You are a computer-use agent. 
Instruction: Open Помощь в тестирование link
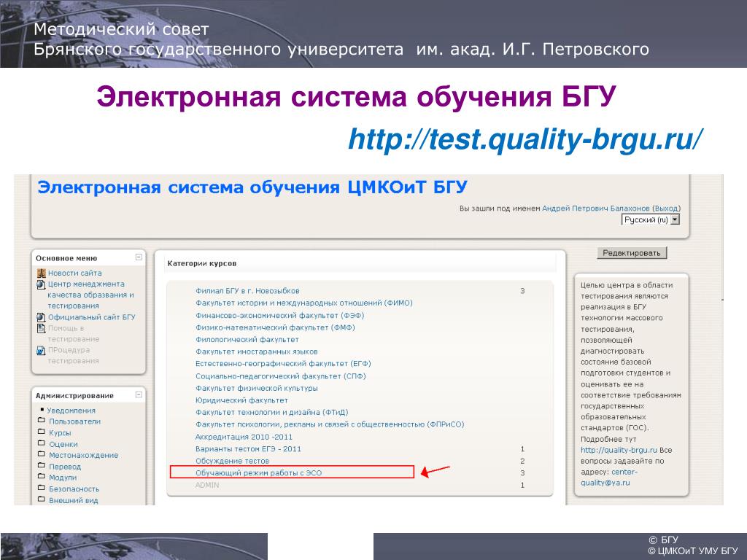pyautogui.click(x=74, y=333)
